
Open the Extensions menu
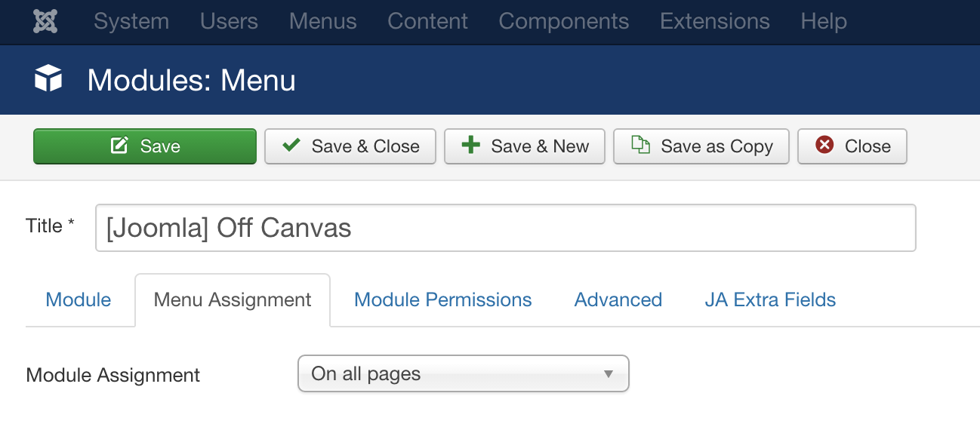pyautogui.click(x=714, y=21)
